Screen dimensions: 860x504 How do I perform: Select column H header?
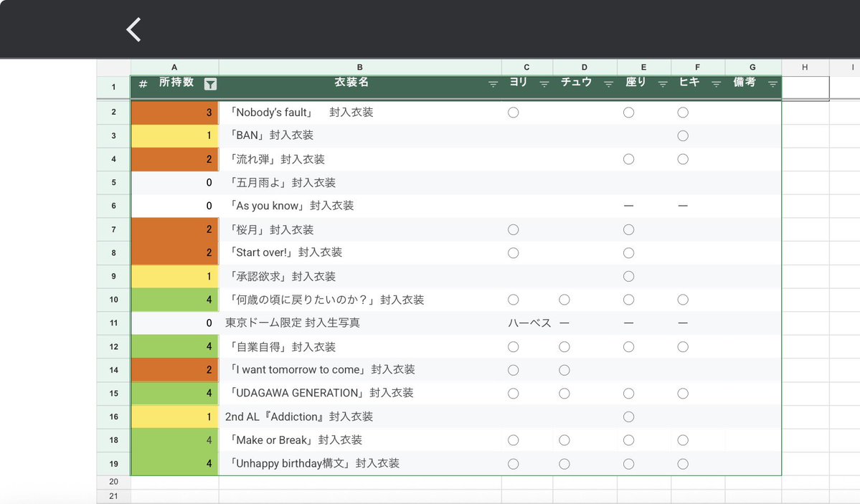[805, 67]
